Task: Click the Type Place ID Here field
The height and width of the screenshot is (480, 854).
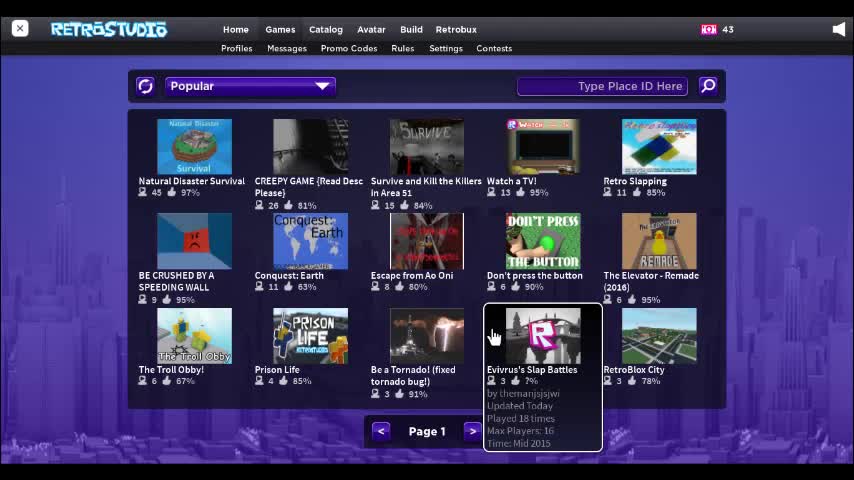Action: (x=602, y=86)
